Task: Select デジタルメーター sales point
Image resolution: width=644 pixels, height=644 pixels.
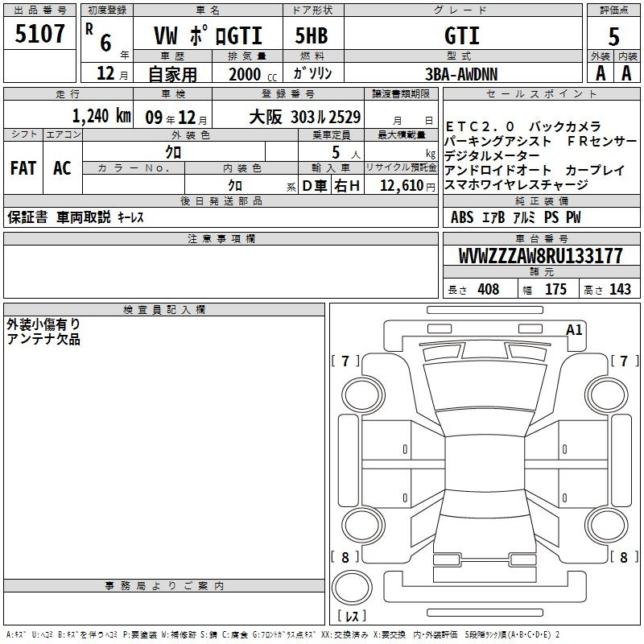Action: pyautogui.click(x=491, y=155)
